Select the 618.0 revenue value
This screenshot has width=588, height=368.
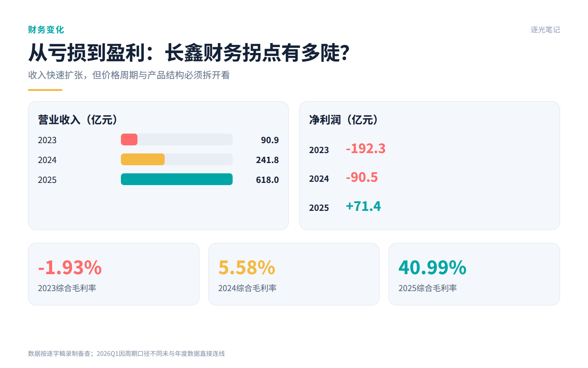coord(267,180)
